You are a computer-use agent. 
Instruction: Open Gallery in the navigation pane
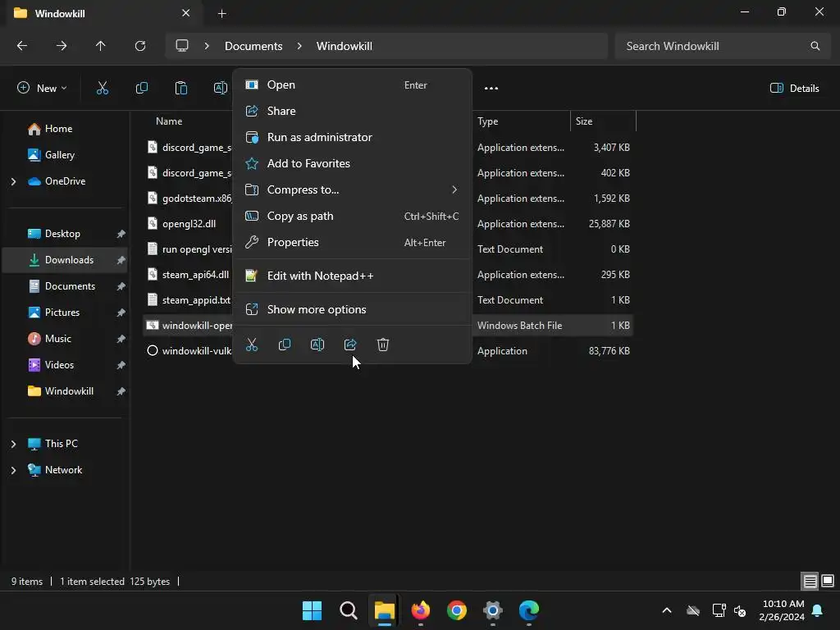(x=59, y=155)
